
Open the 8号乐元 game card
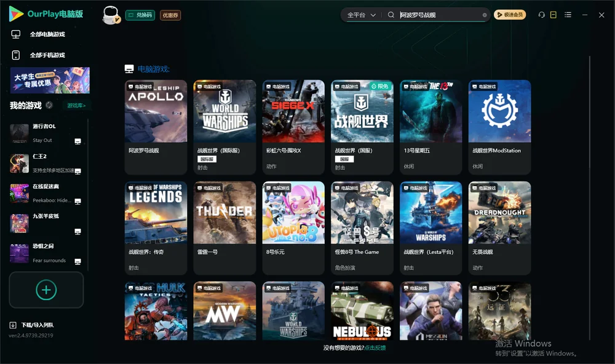pyautogui.click(x=293, y=228)
